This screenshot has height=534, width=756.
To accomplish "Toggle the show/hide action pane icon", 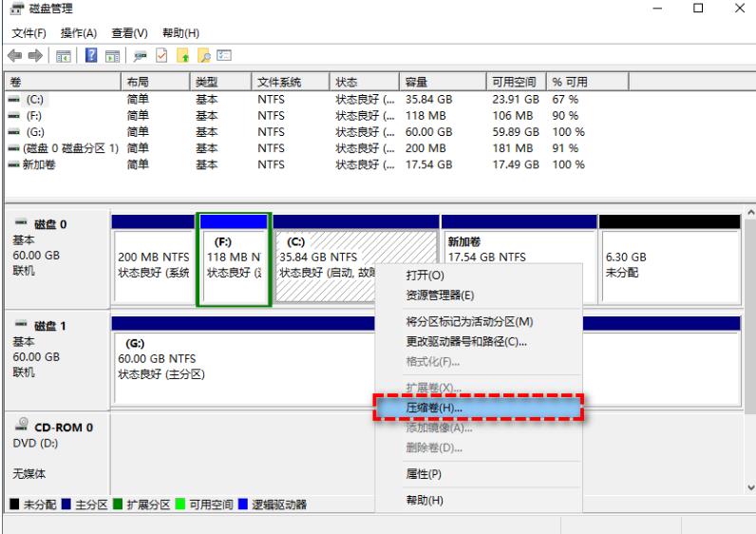I will 112,56.
